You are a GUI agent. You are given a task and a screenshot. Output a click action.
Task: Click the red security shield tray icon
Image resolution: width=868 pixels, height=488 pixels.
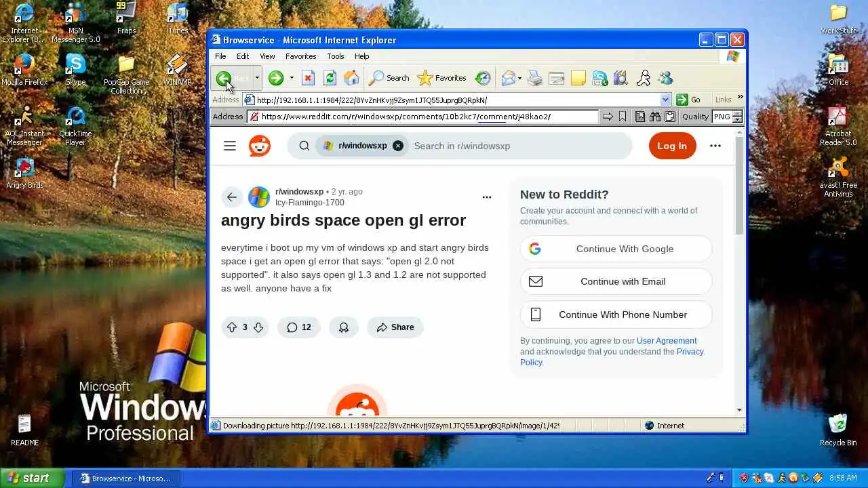point(744,479)
